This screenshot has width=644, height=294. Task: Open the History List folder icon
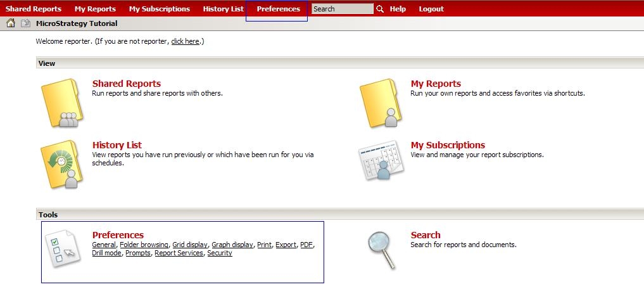(61, 165)
